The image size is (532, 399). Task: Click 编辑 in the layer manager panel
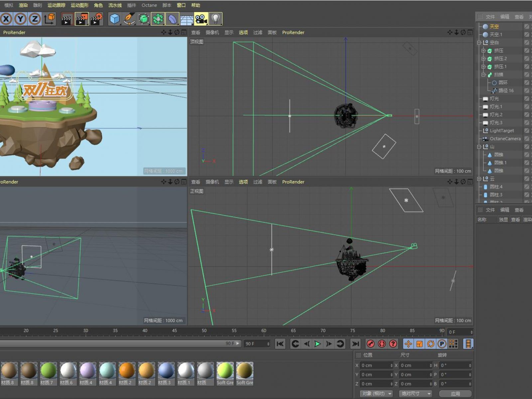504,210
